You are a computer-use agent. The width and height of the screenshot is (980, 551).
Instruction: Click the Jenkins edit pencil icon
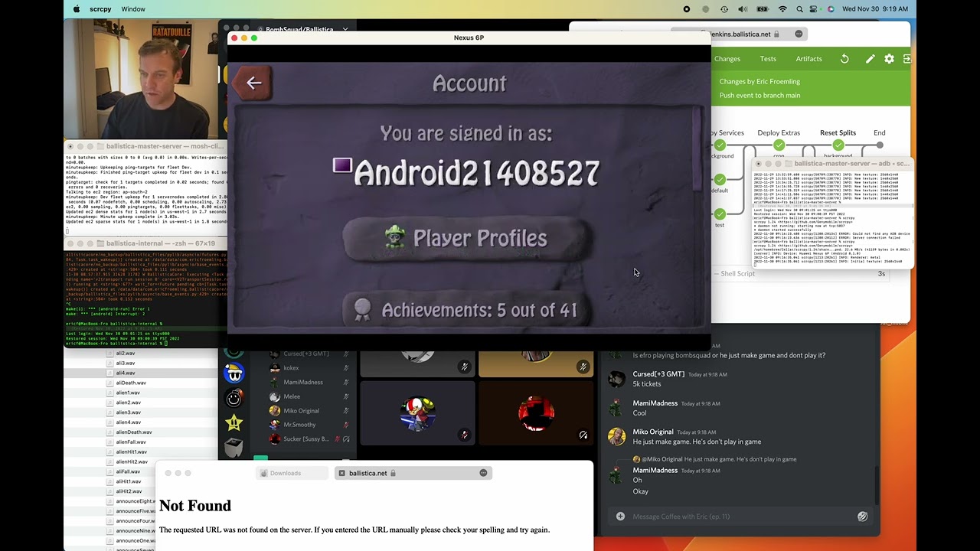(x=870, y=59)
